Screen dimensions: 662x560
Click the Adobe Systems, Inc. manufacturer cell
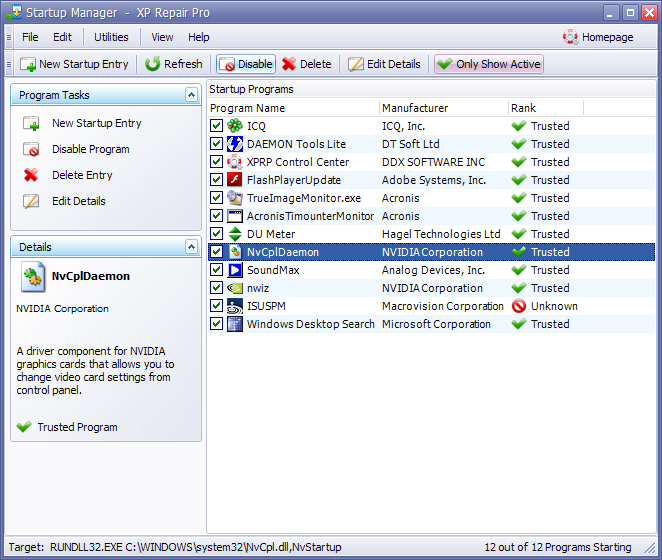click(434, 180)
